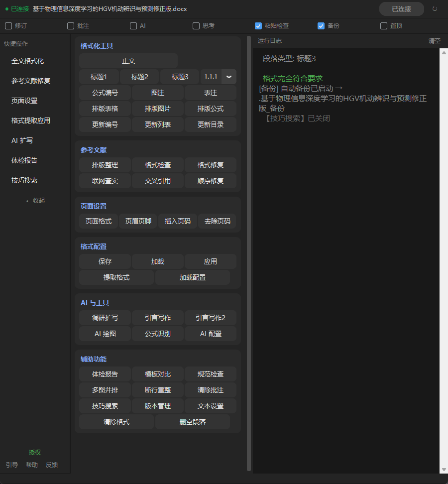Uncheck the 粘贴检查 option

click(x=258, y=25)
